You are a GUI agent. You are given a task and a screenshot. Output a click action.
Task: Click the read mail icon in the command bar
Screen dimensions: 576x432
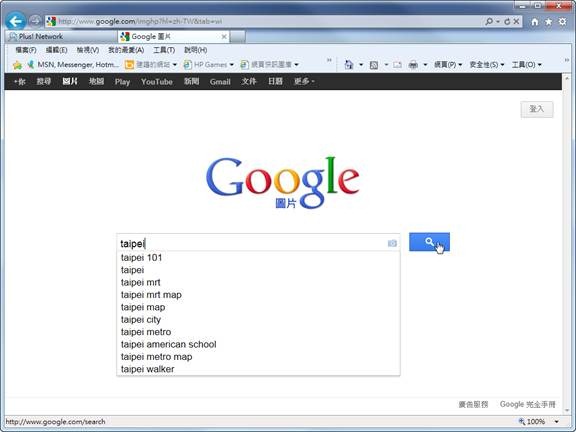tap(397, 65)
